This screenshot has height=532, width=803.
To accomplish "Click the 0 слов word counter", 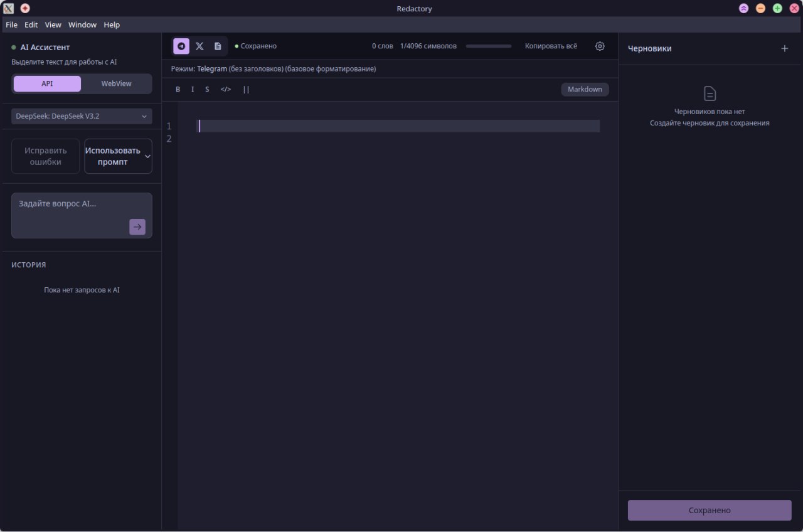I will [x=382, y=46].
